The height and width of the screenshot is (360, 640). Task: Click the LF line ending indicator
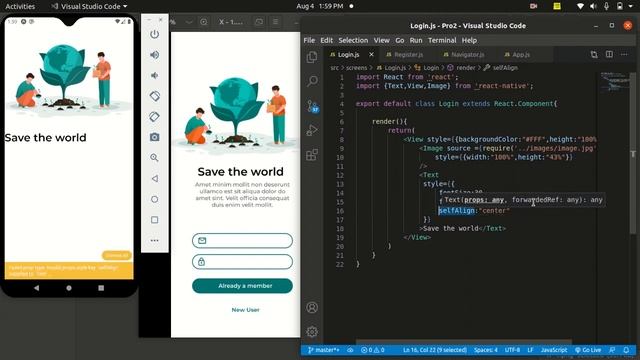530,350
